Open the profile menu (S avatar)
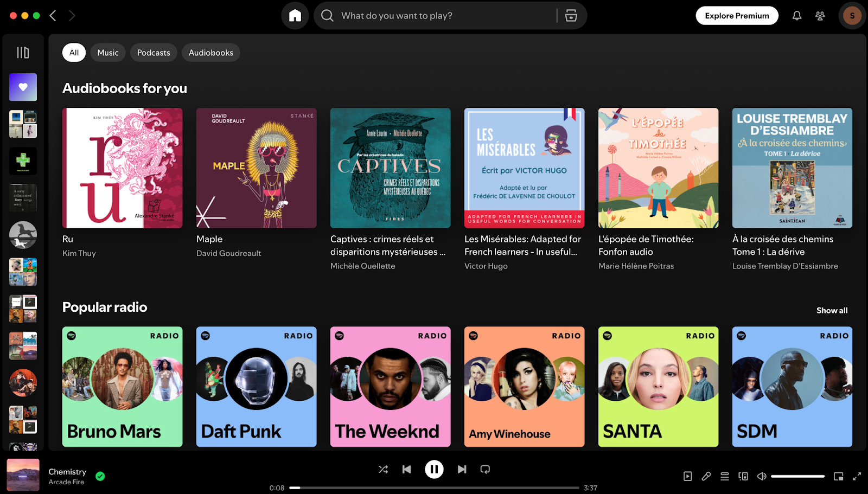Screen dimensions: 868x494 point(852,15)
